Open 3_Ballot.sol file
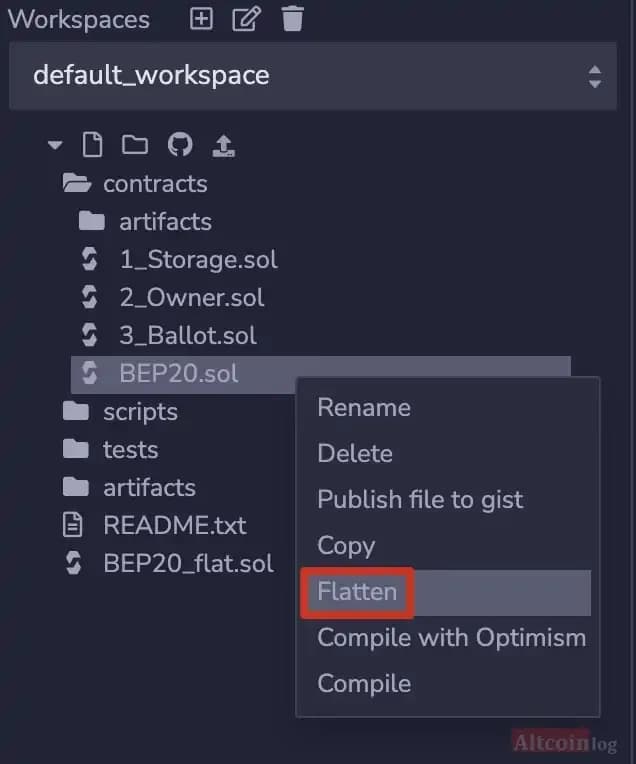Image resolution: width=636 pixels, height=764 pixels. pyautogui.click(x=188, y=336)
